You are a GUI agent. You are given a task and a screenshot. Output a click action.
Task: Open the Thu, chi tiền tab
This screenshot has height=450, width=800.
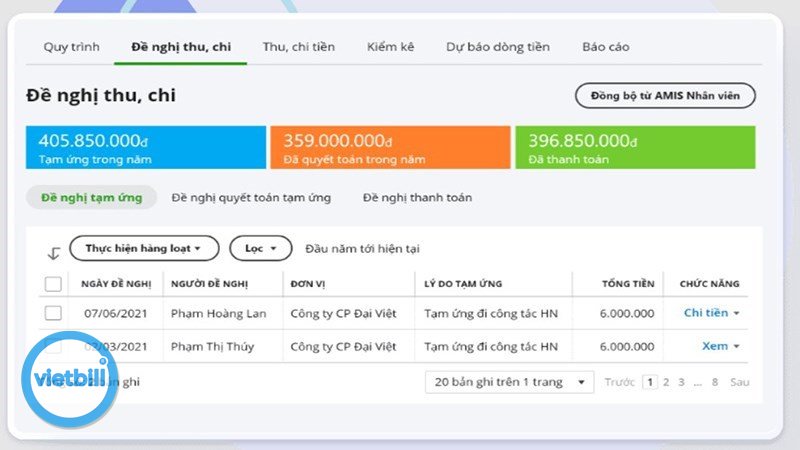pos(298,47)
